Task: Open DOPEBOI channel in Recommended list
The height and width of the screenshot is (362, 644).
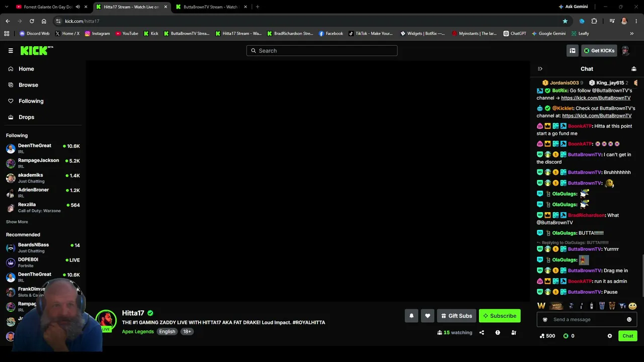Action: click(x=43, y=262)
